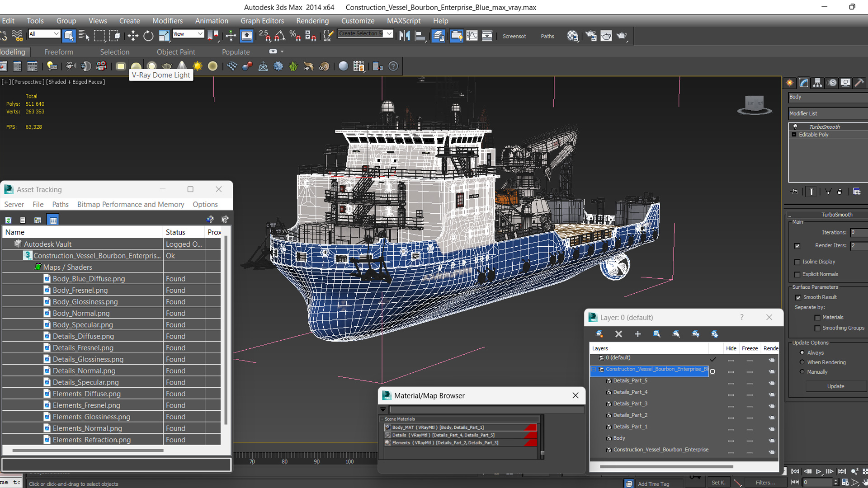This screenshot has width=868, height=488.
Task: Click the Filters... button
Action: tap(765, 483)
